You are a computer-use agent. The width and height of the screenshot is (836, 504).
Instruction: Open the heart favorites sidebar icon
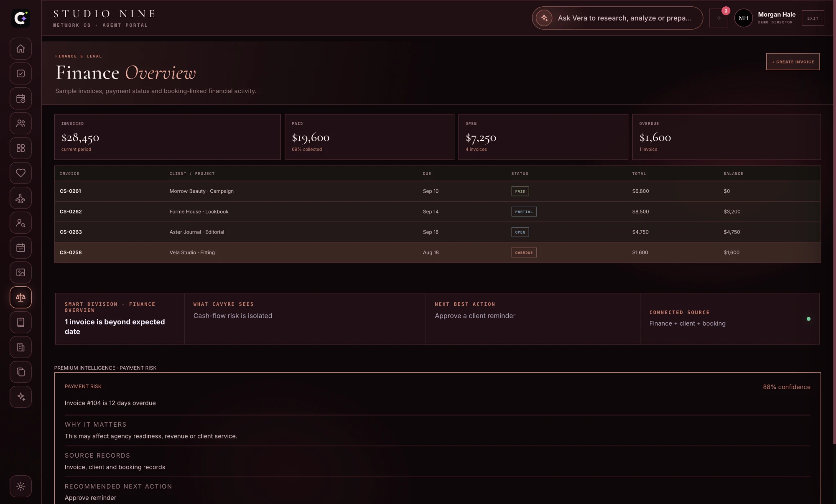pos(20,173)
